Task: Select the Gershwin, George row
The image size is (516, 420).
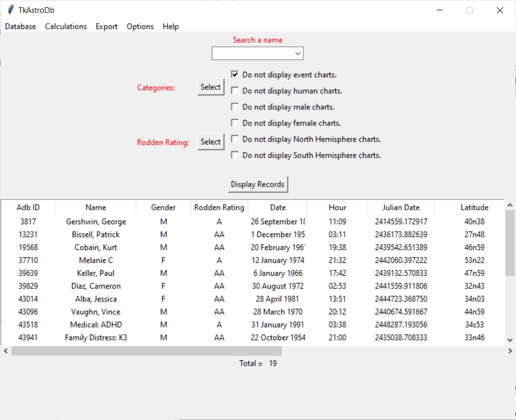Action: (253, 222)
